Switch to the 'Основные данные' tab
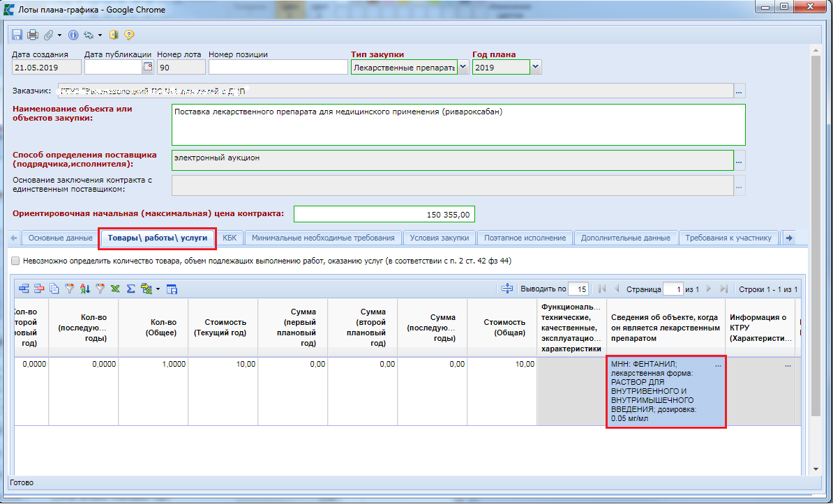The image size is (833, 504). (x=60, y=238)
